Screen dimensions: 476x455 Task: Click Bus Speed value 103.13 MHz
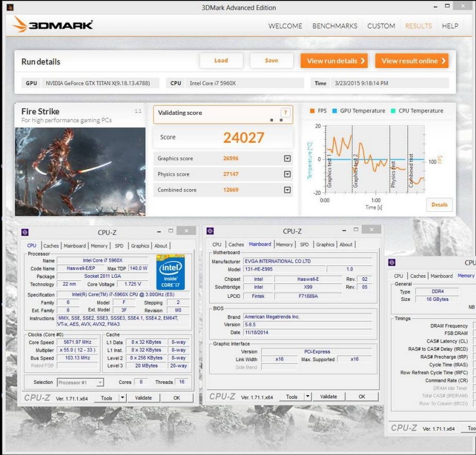[77, 358]
